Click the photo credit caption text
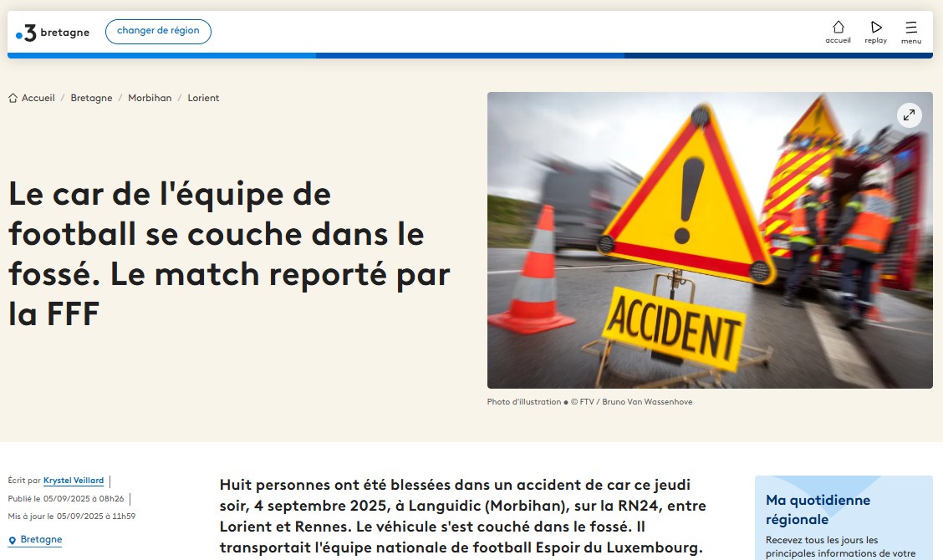 (x=589, y=402)
